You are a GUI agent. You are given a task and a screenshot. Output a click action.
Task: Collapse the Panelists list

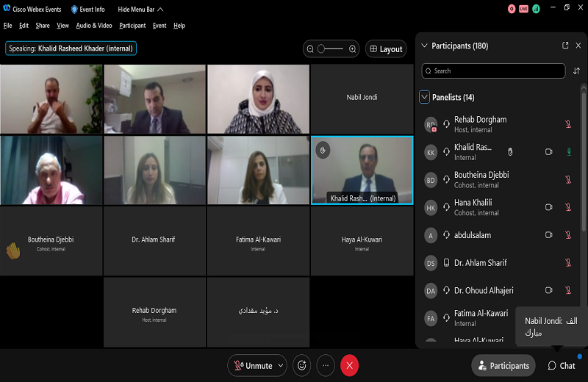point(424,97)
